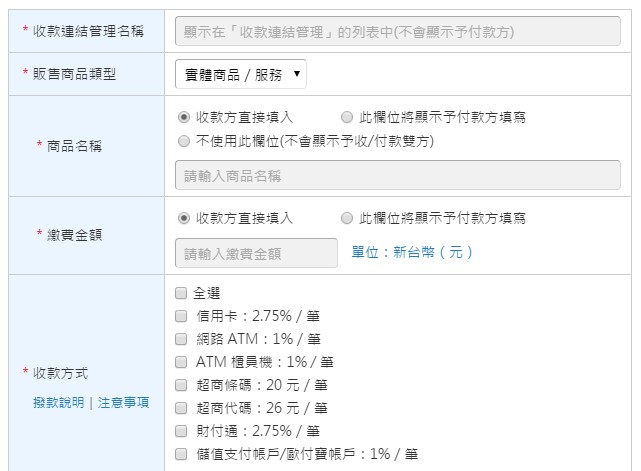Open the 販售商品類型 dropdown
This screenshot has height=471, width=641.
click(240, 74)
